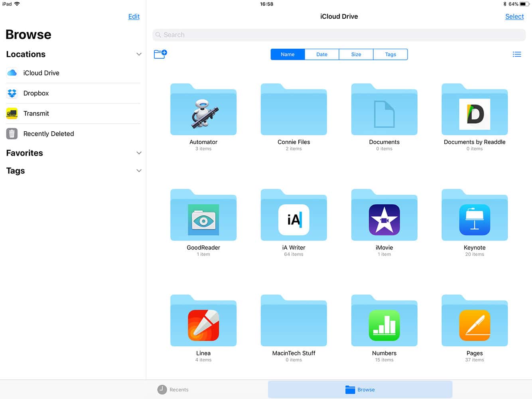532x399 pixels.
Task: Select Dropbox location
Action: click(x=73, y=93)
